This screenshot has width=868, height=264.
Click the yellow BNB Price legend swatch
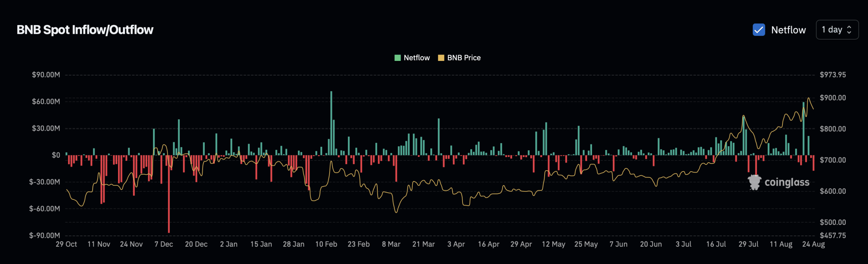(441, 58)
